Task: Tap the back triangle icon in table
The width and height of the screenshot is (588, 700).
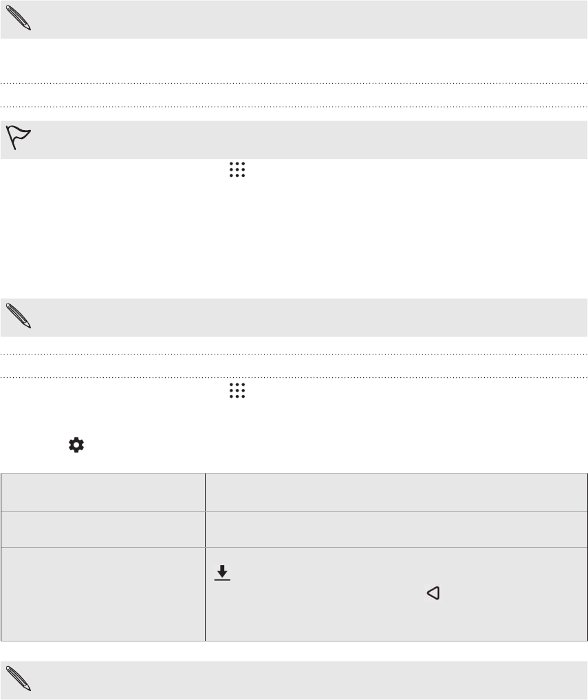Action: click(x=434, y=593)
